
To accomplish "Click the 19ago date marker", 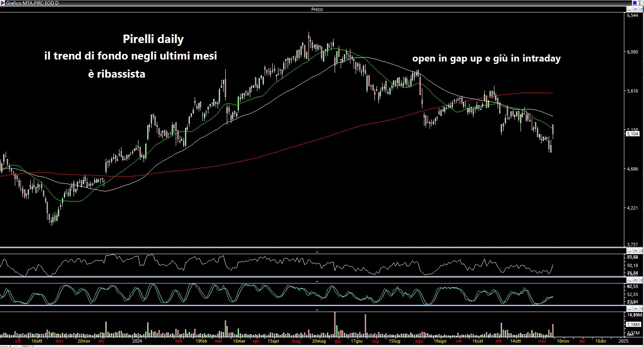I will [440, 341].
